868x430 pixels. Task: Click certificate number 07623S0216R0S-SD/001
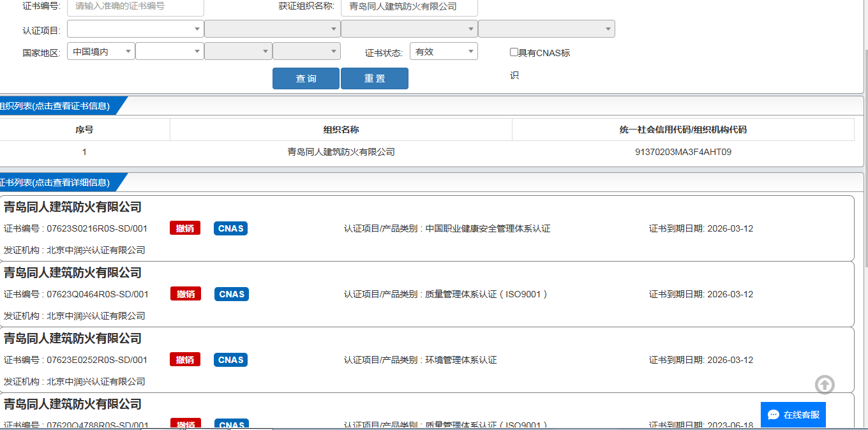(97, 228)
